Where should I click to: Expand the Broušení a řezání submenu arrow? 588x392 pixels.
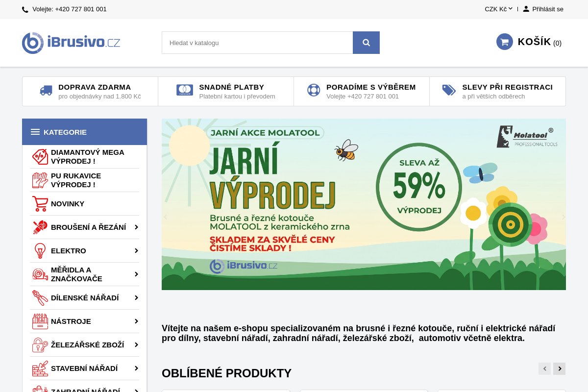(136, 227)
